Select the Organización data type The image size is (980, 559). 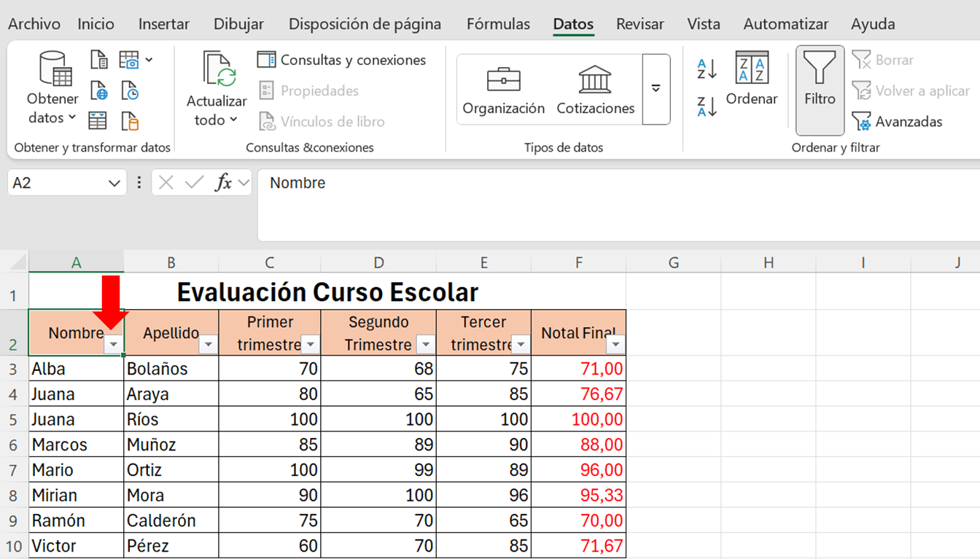tap(503, 89)
